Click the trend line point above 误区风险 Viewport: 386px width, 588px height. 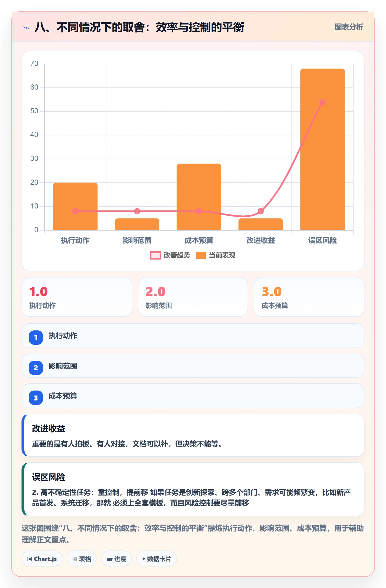tap(322, 102)
